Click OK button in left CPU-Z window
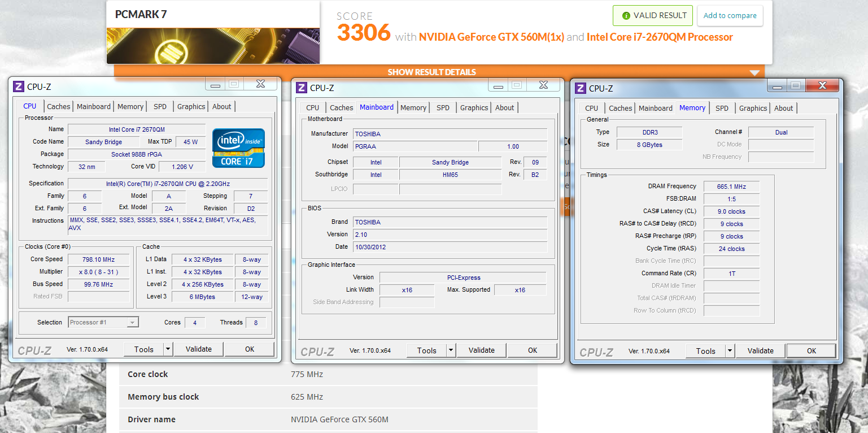This screenshot has width=868, height=433. click(x=250, y=349)
